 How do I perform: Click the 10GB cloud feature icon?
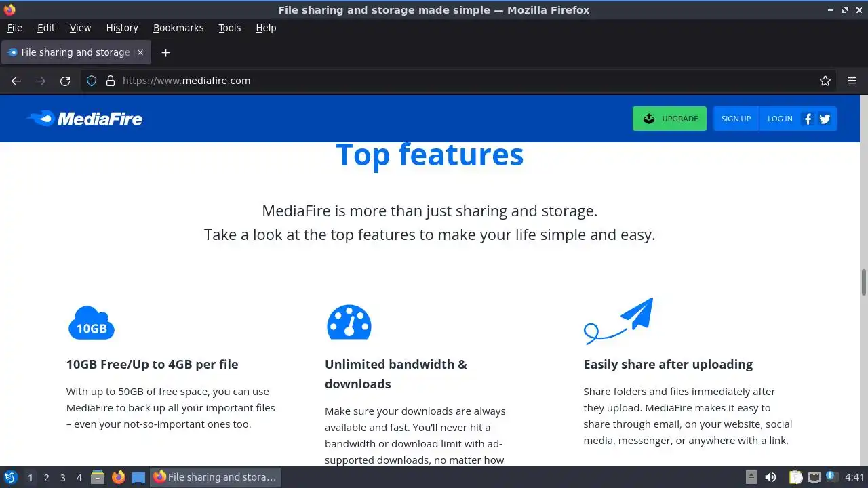click(92, 322)
